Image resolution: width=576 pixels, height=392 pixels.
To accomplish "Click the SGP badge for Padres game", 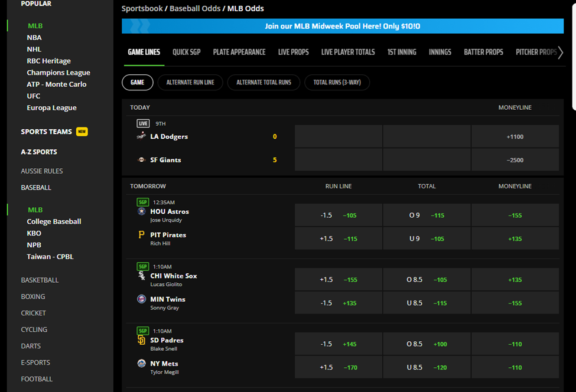I will (142, 331).
